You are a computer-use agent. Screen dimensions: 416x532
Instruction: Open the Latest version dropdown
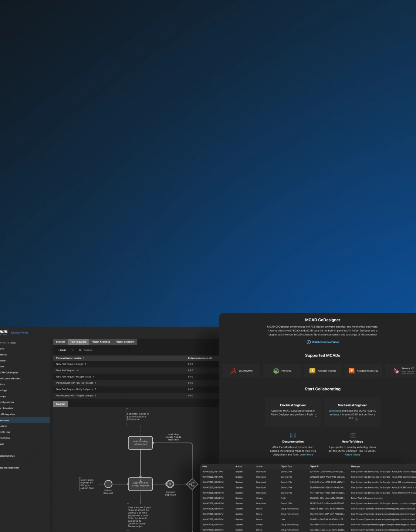[x=66, y=350]
